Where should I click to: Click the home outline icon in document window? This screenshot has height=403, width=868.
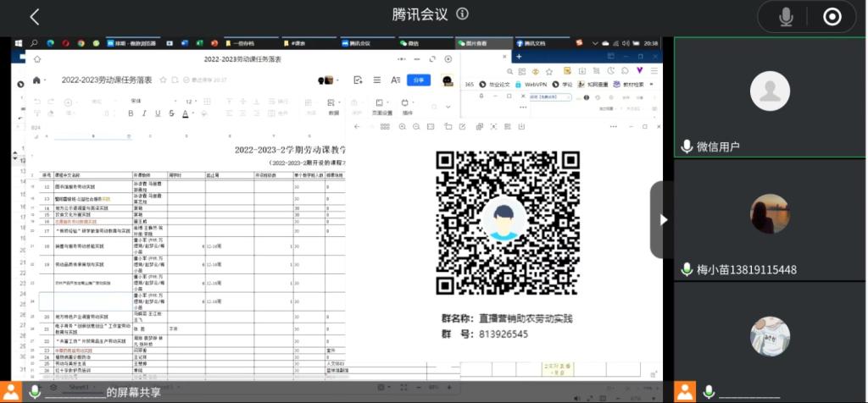coord(37,59)
